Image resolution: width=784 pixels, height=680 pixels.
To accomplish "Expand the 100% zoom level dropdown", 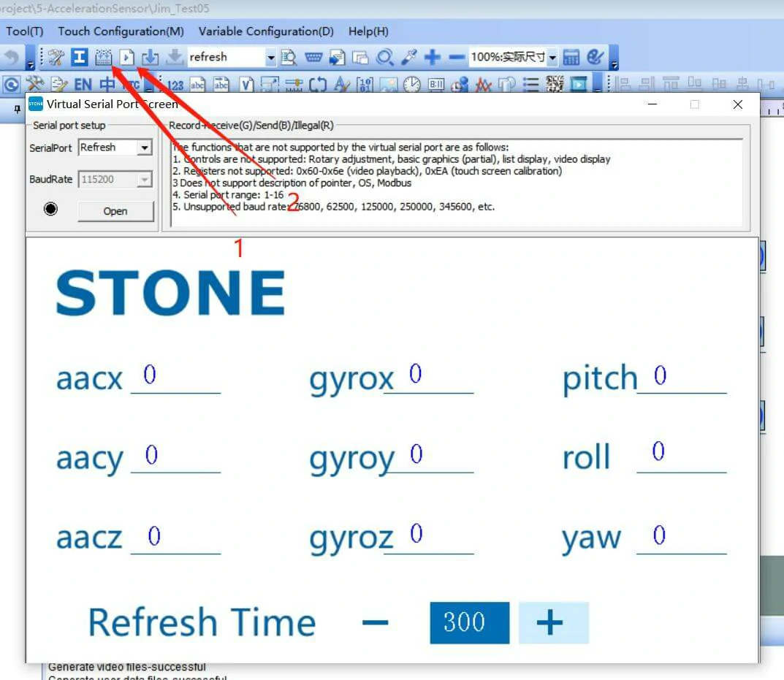I will click(x=552, y=58).
